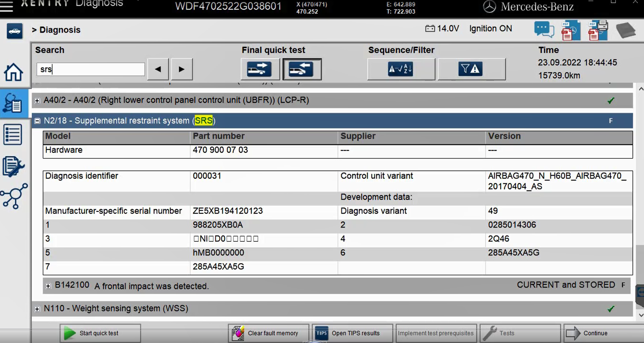Select the A40/2 Right lower control panel title
This screenshot has height=343, width=644.
pos(176,100)
